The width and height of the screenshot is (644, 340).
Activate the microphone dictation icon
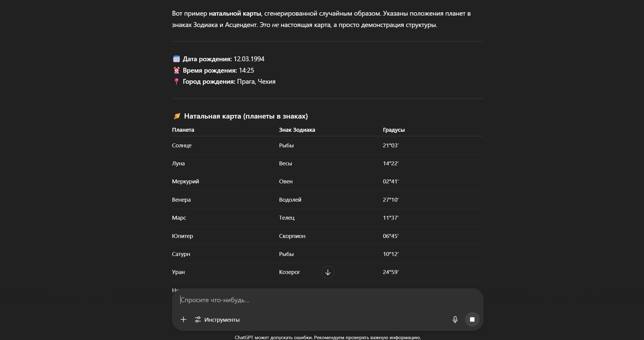pos(455,320)
